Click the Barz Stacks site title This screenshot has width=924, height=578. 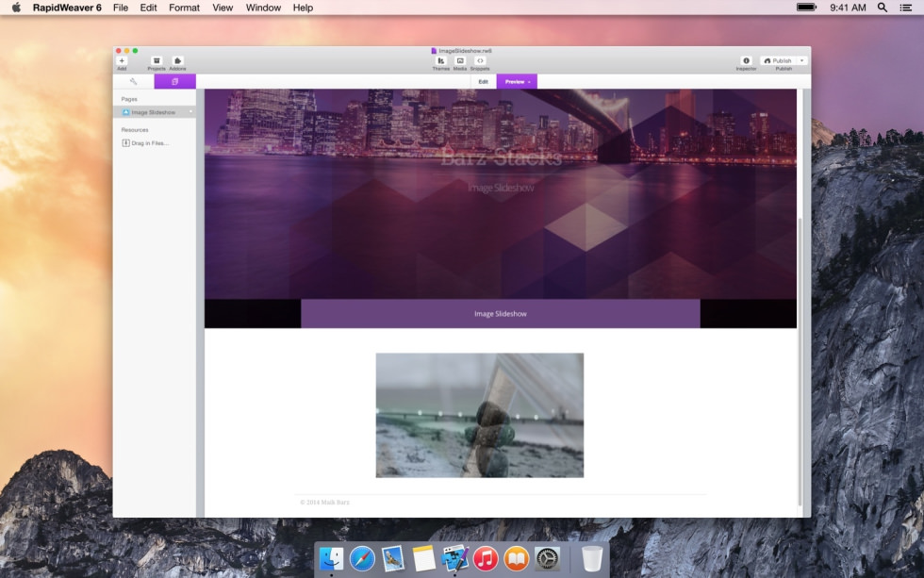pyautogui.click(x=501, y=157)
